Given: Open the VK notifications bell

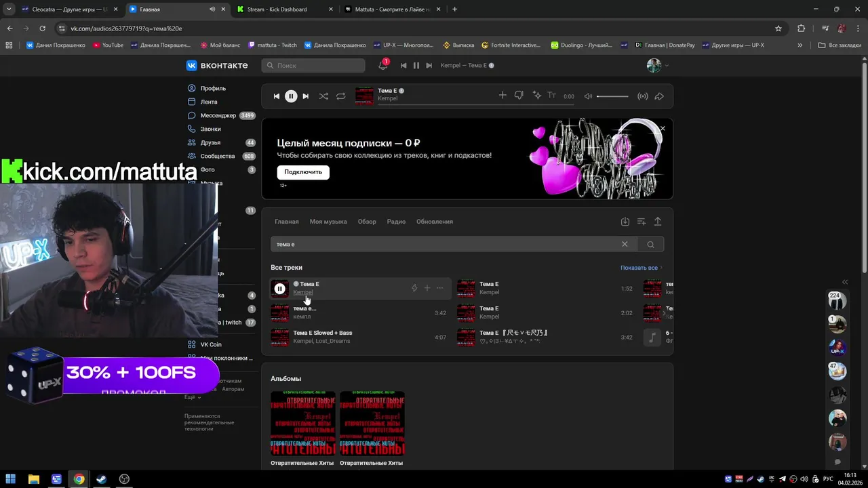Looking at the screenshot, I should click(x=382, y=66).
